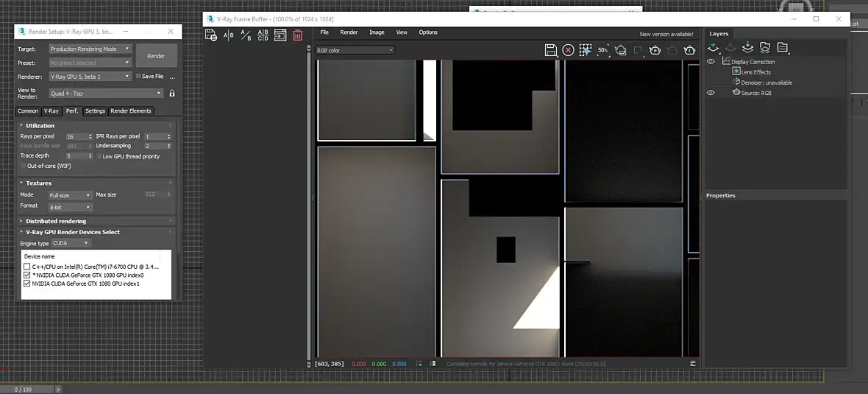This screenshot has height=394, width=868.
Task: Open quick layer presets list icon
Action: coord(782,48)
